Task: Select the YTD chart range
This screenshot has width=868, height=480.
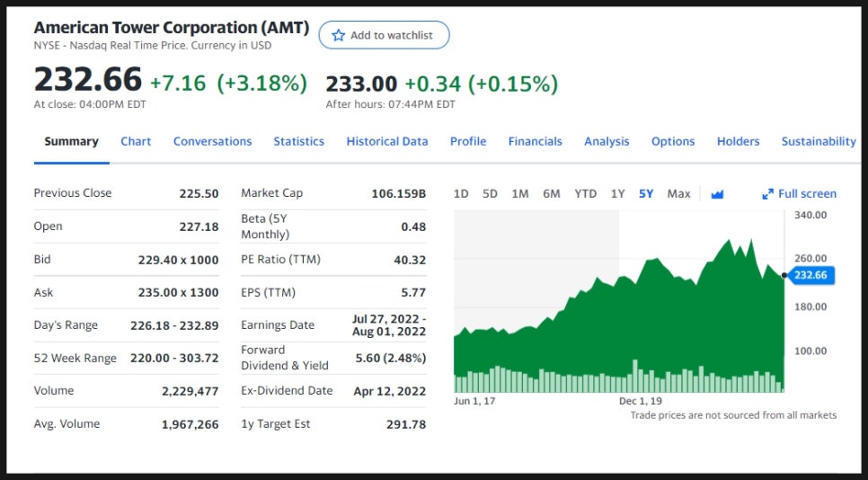Action: [x=585, y=194]
